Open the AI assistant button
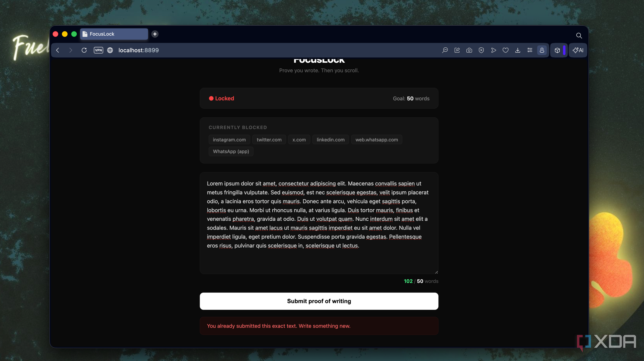 pyautogui.click(x=578, y=50)
